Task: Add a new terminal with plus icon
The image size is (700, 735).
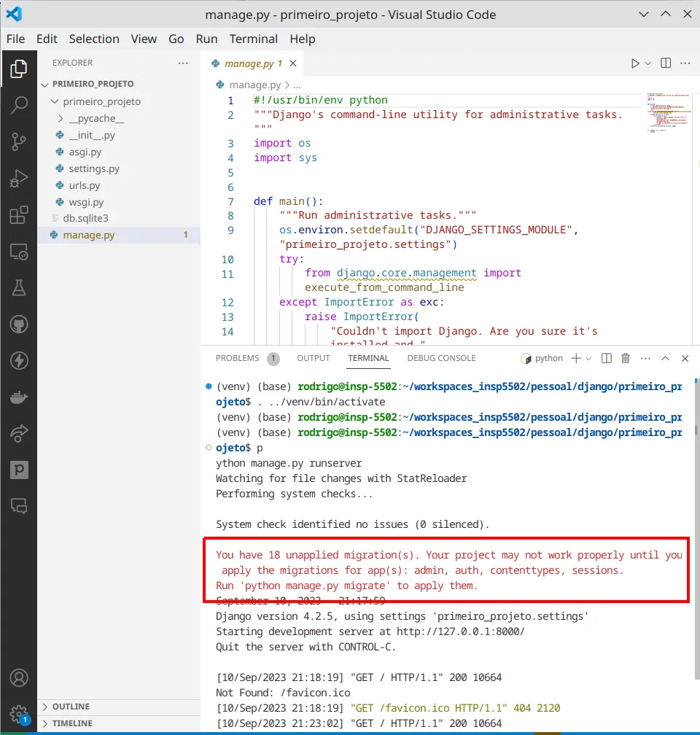Action: click(576, 358)
